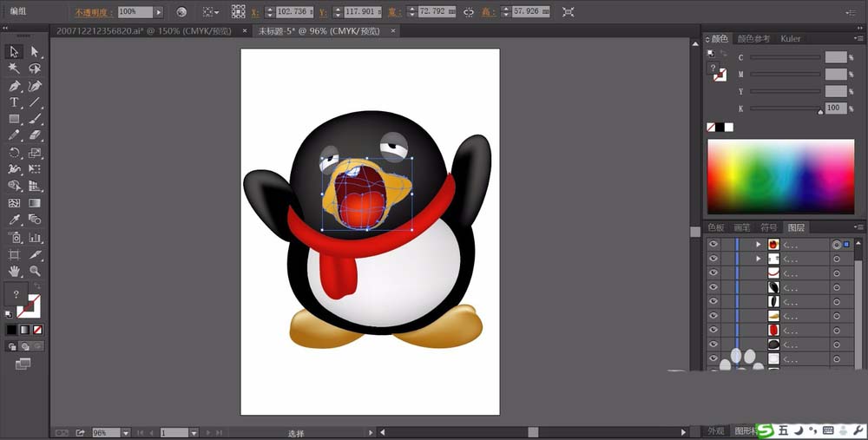The image size is (868, 440).
Task: Click the black swatch in Color panel
Action: point(720,128)
